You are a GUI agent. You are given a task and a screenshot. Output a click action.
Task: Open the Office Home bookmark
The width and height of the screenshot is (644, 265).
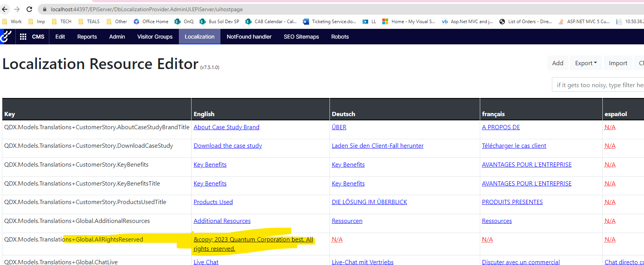click(151, 22)
